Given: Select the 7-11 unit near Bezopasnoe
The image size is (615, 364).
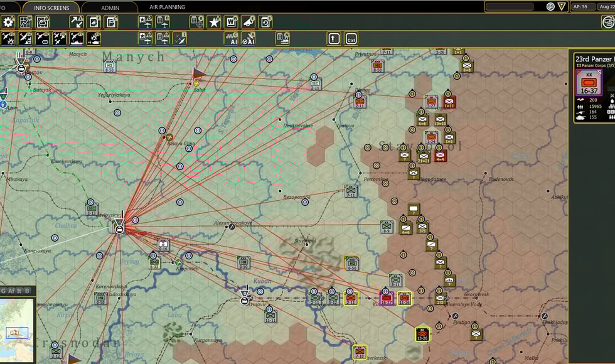Looking at the screenshot, I should tap(351, 191).
